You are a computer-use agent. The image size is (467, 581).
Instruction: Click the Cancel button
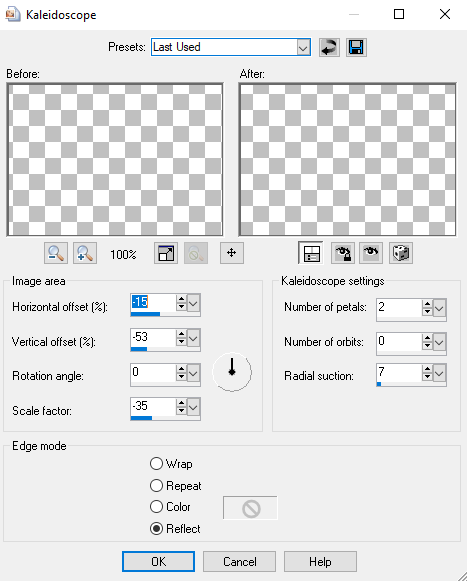click(x=239, y=562)
